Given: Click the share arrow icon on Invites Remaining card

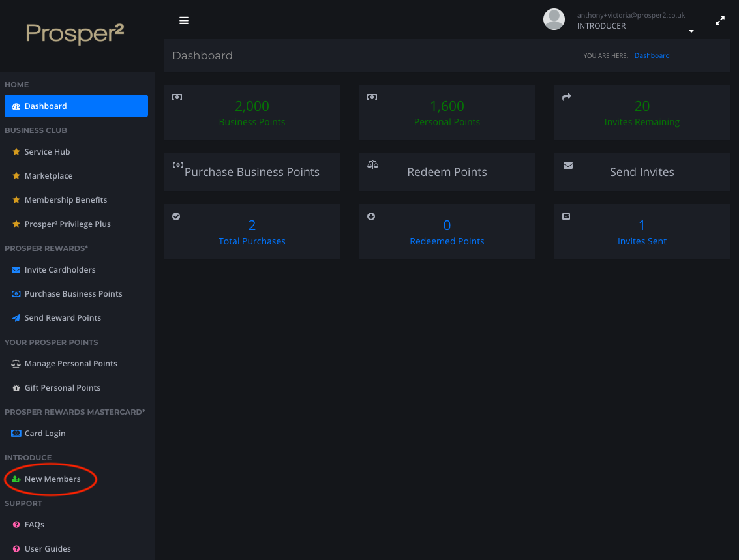Looking at the screenshot, I should [567, 96].
